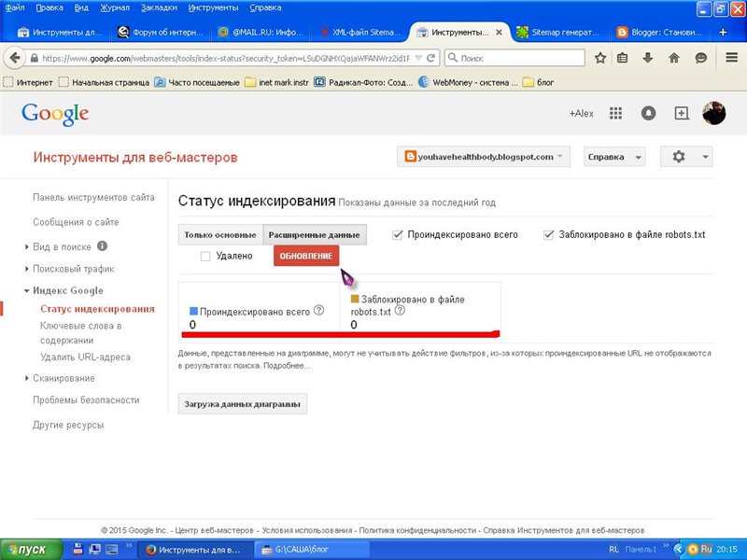Click the Google+ share plus icon
The height and width of the screenshot is (560, 747).
pyautogui.click(x=682, y=113)
